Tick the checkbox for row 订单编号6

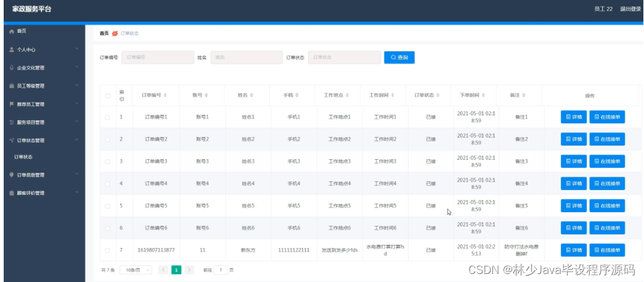pyautogui.click(x=108, y=228)
